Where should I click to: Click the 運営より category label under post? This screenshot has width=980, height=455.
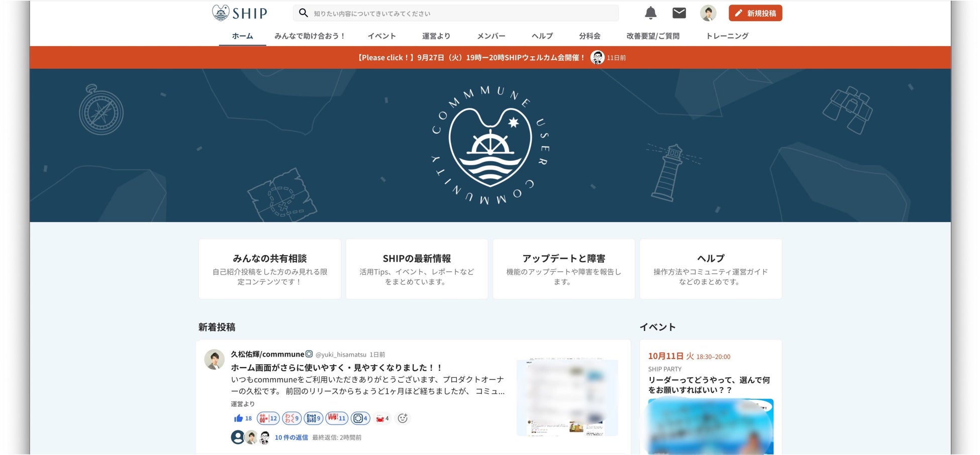pyautogui.click(x=243, y=404)
